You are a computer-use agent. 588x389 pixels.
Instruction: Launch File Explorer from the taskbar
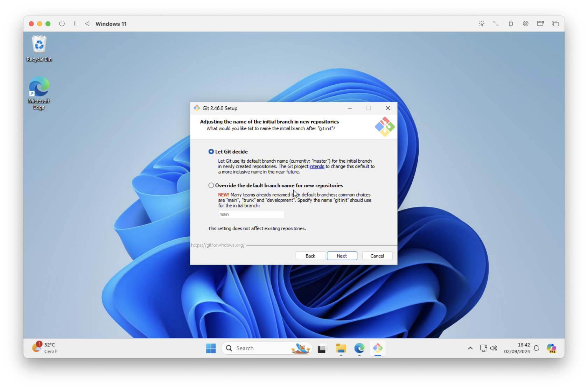[341, 348]
